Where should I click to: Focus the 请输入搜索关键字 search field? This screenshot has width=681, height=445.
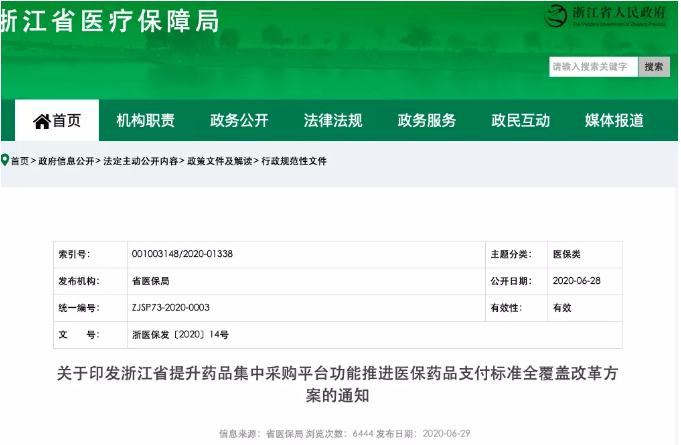pyautogui.click(x=593, y=67)
